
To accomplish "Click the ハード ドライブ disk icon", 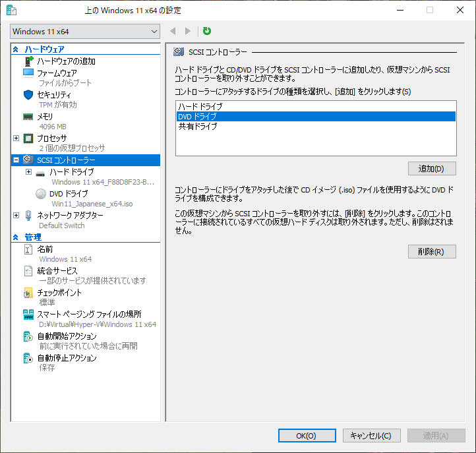I will 40,174.
